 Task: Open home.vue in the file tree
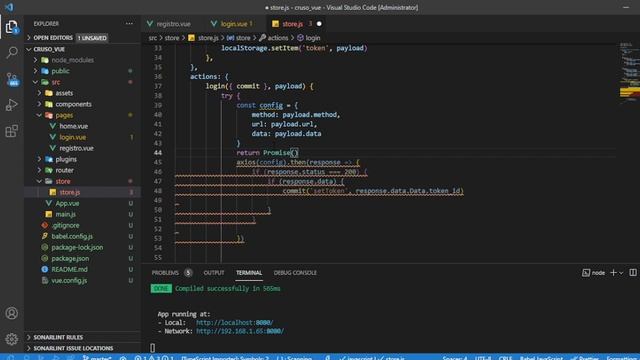click(x=73, y=126)
